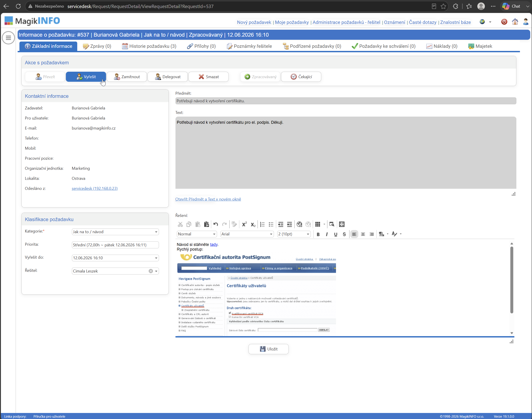Insert hyperlink with globe chain icon
This screenshot has height=419, width=532.
[x=299, y=224]
